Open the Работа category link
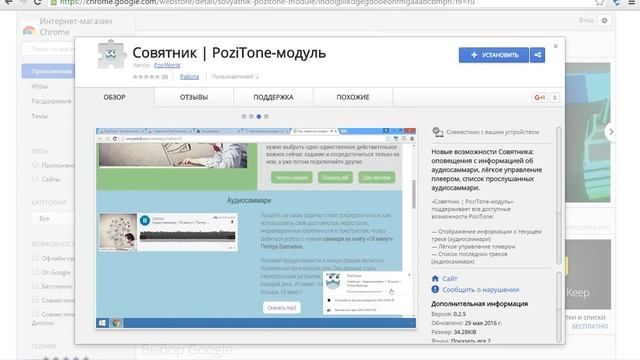This screenshot has height=360, width=640. click(189, 76)
